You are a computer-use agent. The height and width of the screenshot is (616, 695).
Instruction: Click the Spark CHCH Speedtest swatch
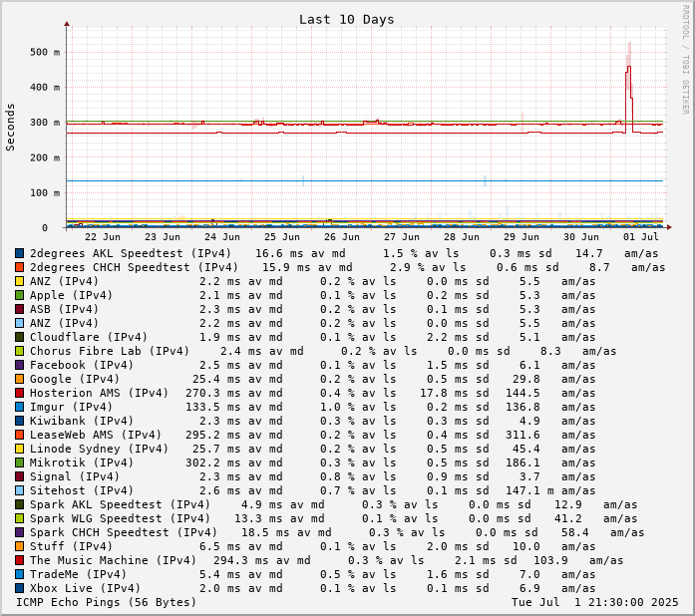pos(19,532)
